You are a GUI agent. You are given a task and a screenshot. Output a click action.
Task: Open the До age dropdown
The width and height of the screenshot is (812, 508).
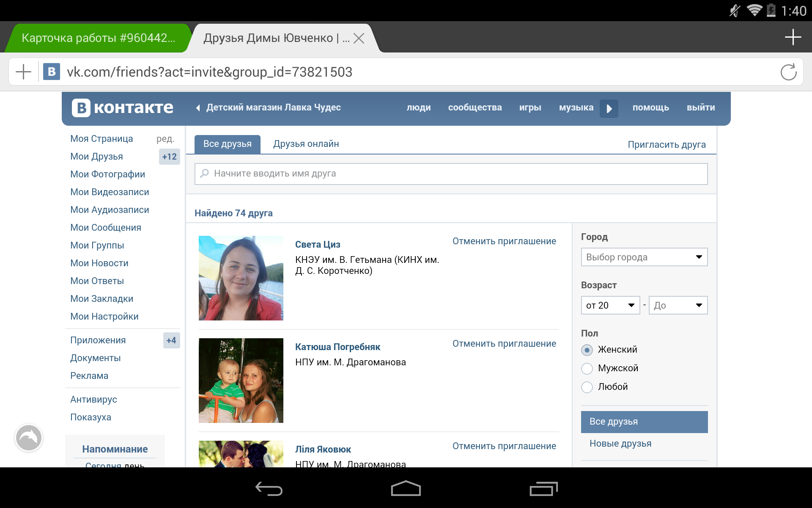point(678,305)
